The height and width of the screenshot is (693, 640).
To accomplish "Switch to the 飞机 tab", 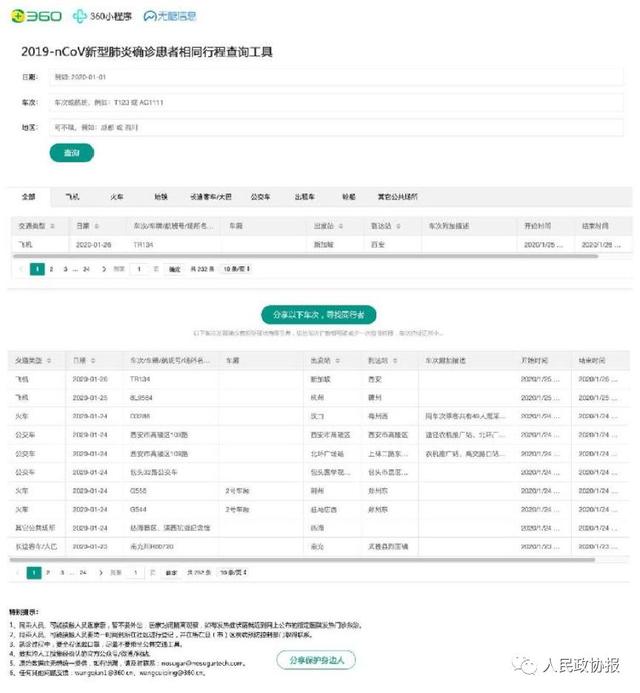I will coord(72,197).
